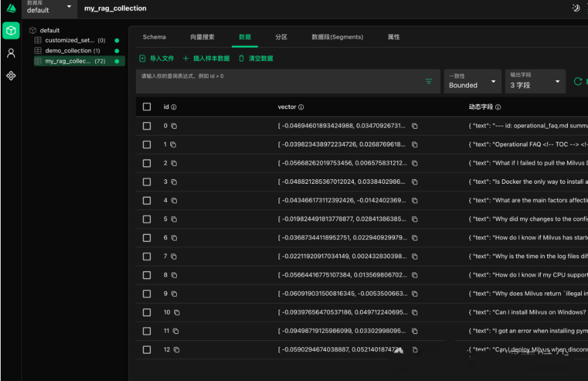The image size is (588, 381).
Task: Toggle the theme icon at top right
Action: click(576, 8)
